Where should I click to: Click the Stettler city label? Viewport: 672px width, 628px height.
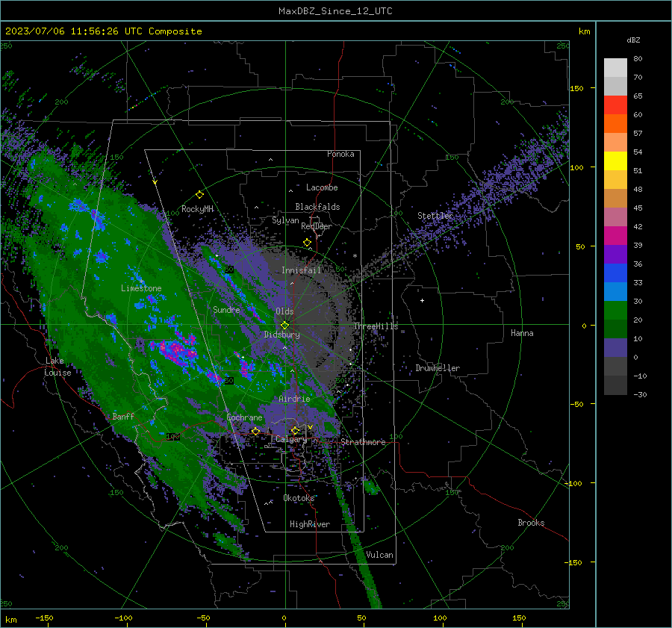[435, 216]
